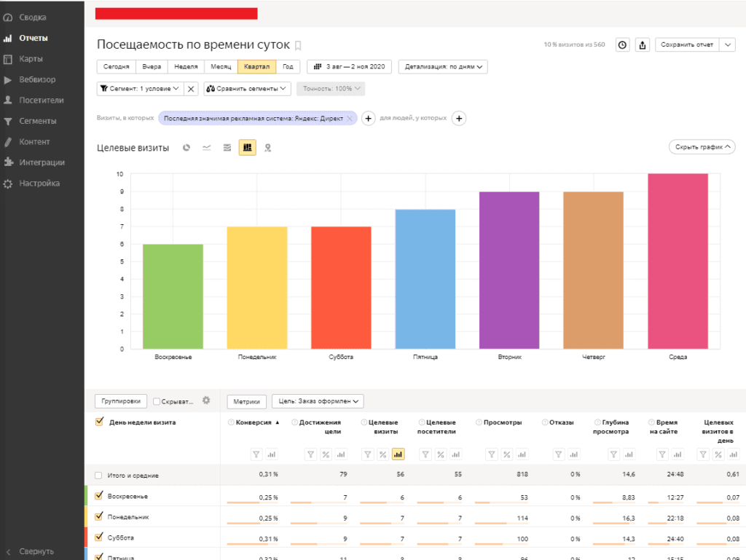The width and height of the screenshot is (746, 560).
Task: Open the Сравнить сегменты dropdown
Action: (x=248, y=89)
